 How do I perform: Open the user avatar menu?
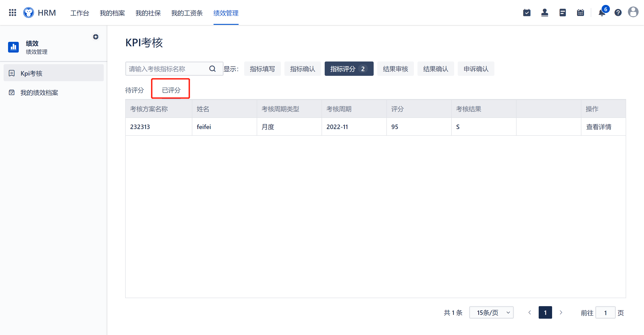coord(633,12)
